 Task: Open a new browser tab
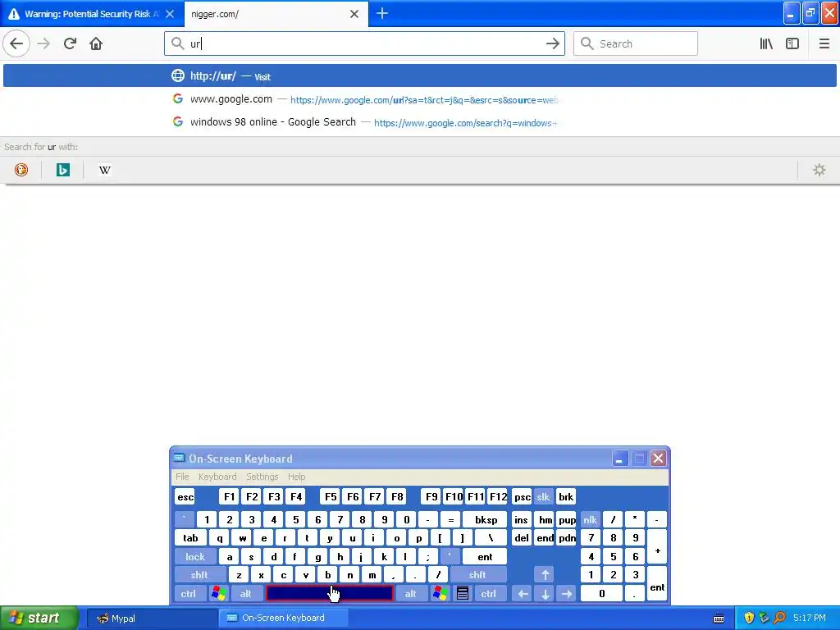pyautogui.click(x=382, y=13)
